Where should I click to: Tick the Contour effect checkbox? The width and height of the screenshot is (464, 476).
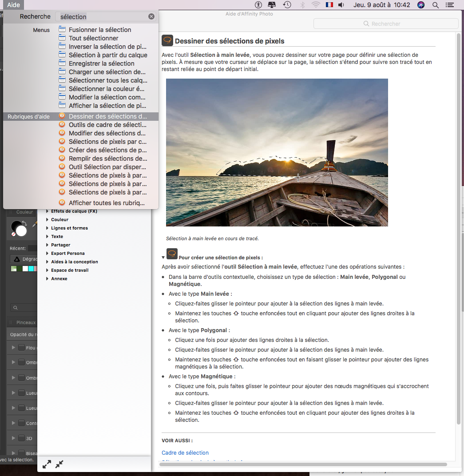22,423
